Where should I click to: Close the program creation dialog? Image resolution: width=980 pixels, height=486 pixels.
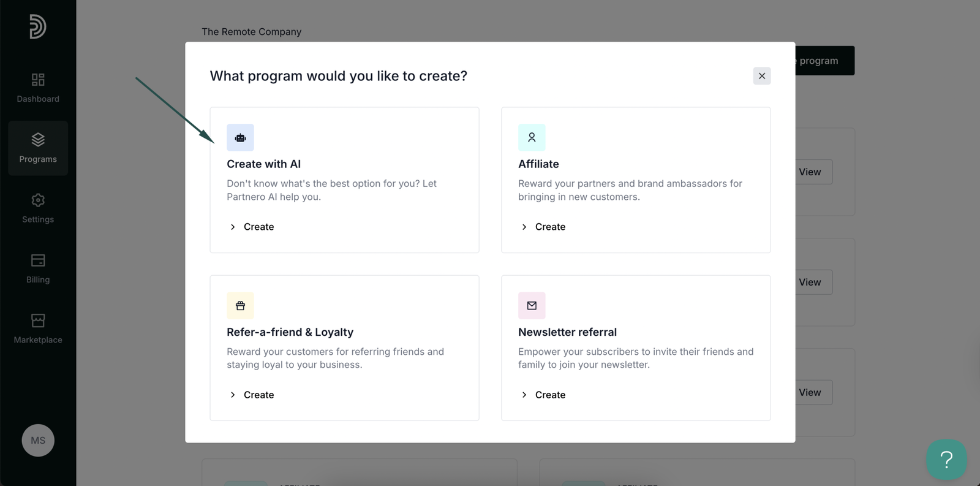coord(761,76)
